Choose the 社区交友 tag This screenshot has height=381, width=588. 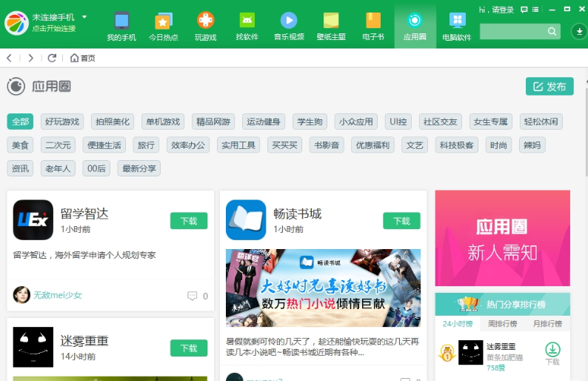[x=440, y=122]
